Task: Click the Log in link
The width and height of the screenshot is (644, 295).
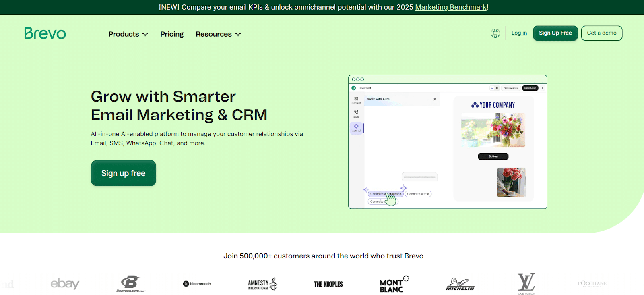Action: (519, 33)
